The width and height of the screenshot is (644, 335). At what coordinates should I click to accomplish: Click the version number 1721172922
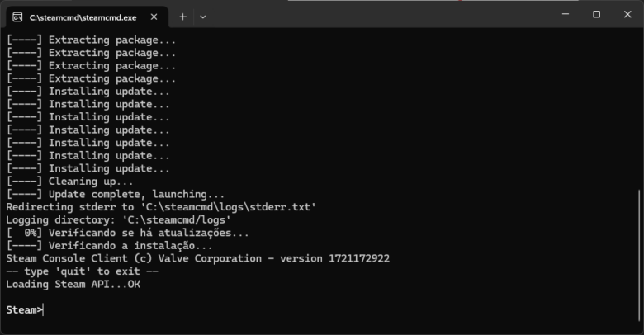point(359,258)
